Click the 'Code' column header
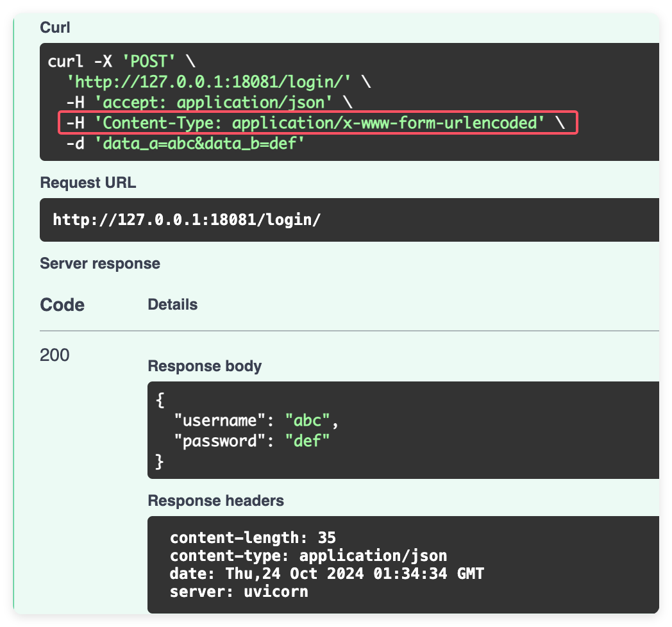Viewport: 672px width, 627px height. point(62,305)
